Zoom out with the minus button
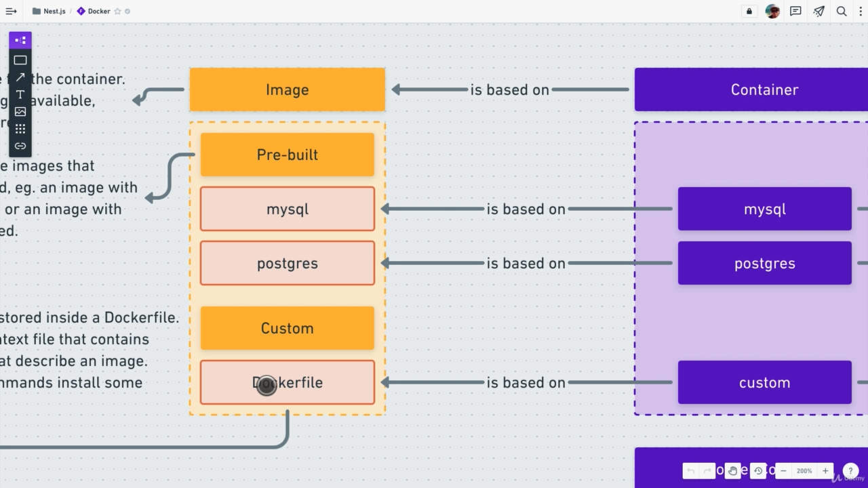The height and width of the screenshot is (488, 868). 783,471
